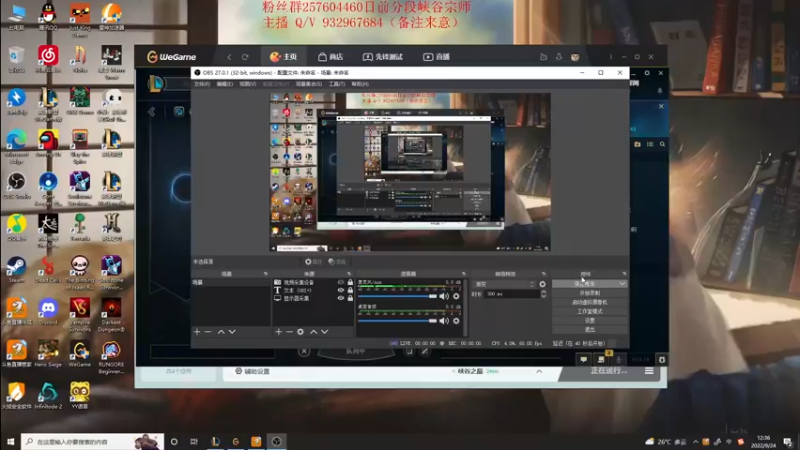800x450 pixels.
Task: Enable 工作室模式 in OBS controls
Action: pyautogui.click(x=590, y=312)
